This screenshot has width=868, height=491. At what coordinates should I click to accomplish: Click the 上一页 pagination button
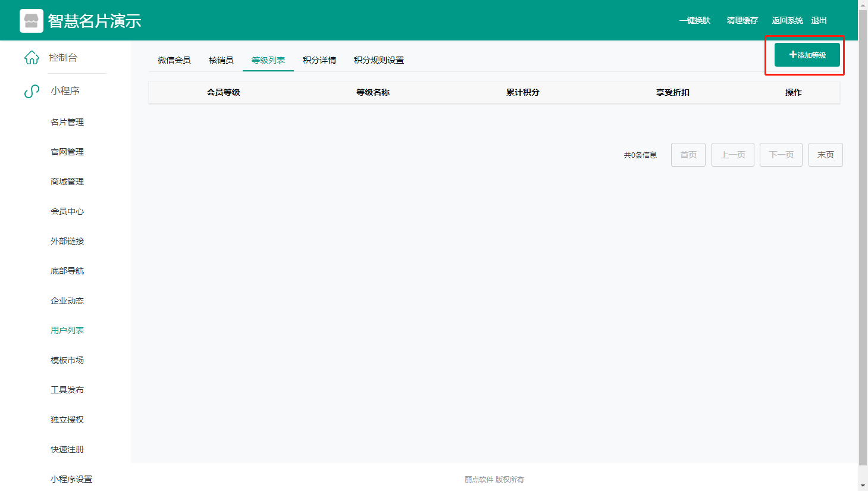click(733, 155)
